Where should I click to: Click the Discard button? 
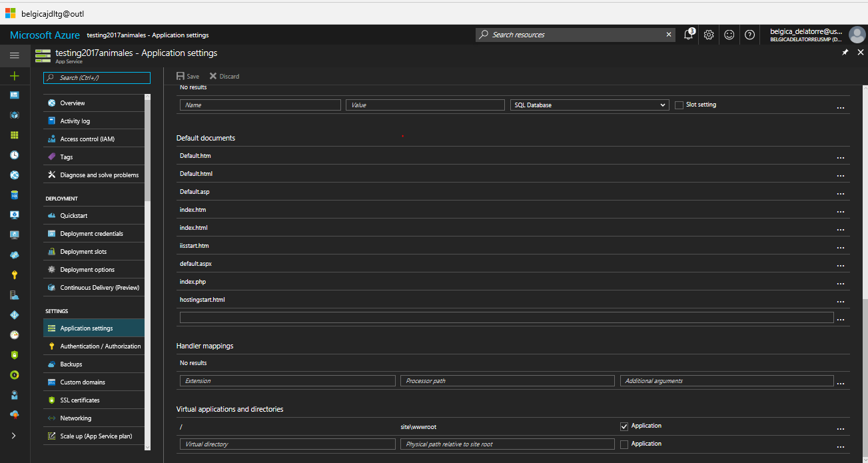224,76
